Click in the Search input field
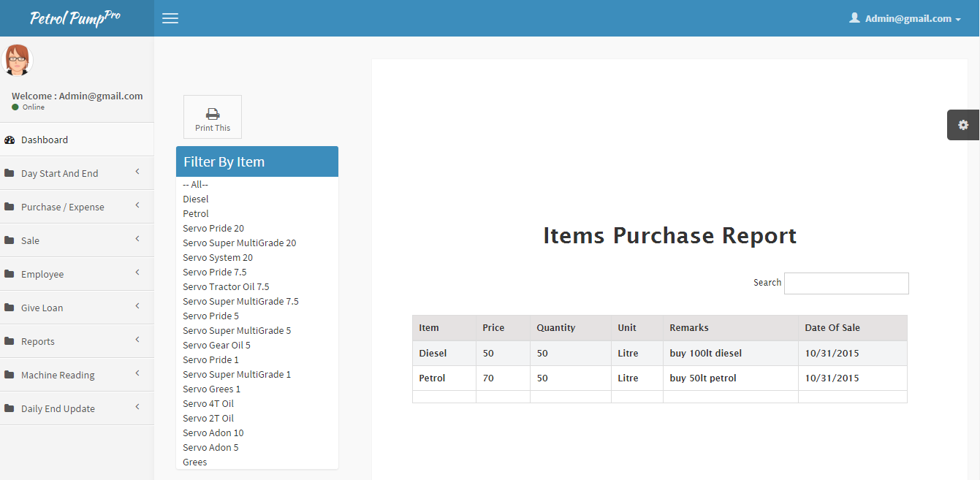The height and width of the screenshot is (480, 980). click(846, 283)
